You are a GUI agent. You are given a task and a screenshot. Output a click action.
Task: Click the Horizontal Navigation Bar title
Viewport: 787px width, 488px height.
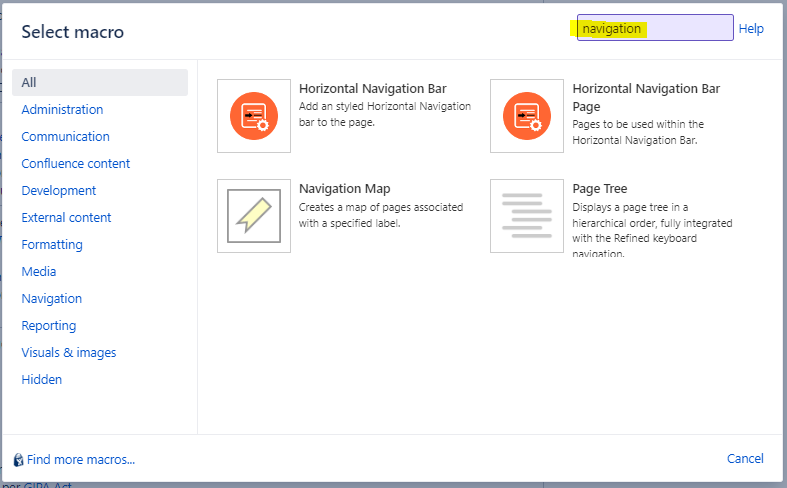tap(373, 89)
